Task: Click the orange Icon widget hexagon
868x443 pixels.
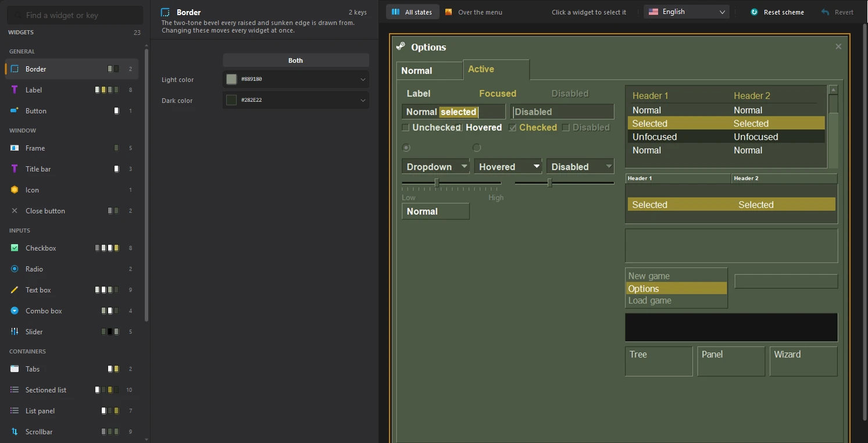Action: click(x=15, y=190)
